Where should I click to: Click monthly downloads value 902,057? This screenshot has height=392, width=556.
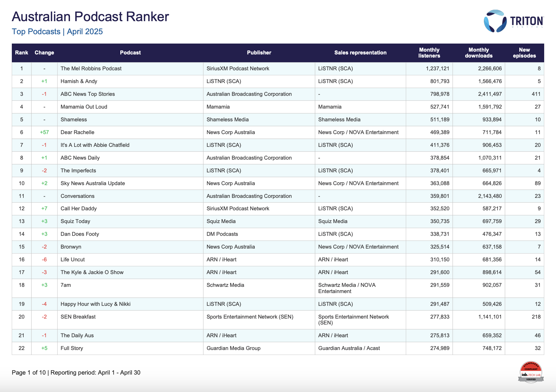492,285
